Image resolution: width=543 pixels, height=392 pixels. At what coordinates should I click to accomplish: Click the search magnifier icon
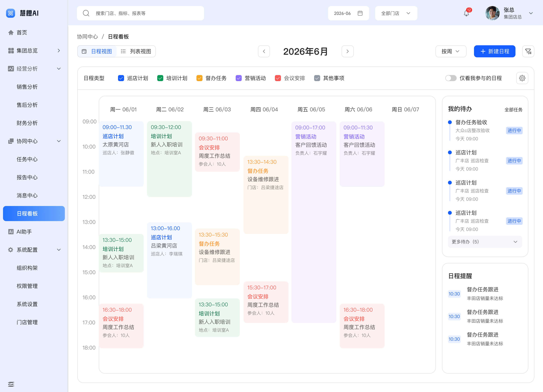point(86,13)
